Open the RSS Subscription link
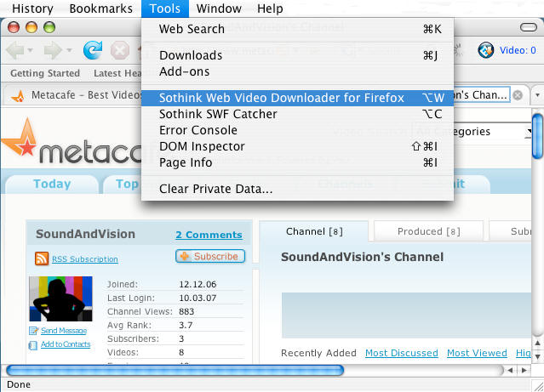Screen dimensions: 544x392 pos(85,258)
